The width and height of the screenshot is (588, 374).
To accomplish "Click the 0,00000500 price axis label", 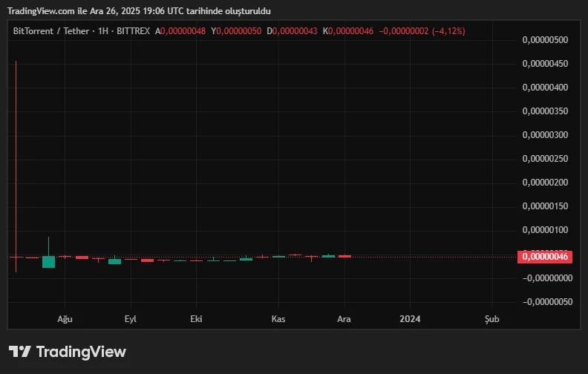I will pyautogui.click(x=545, y=40).
